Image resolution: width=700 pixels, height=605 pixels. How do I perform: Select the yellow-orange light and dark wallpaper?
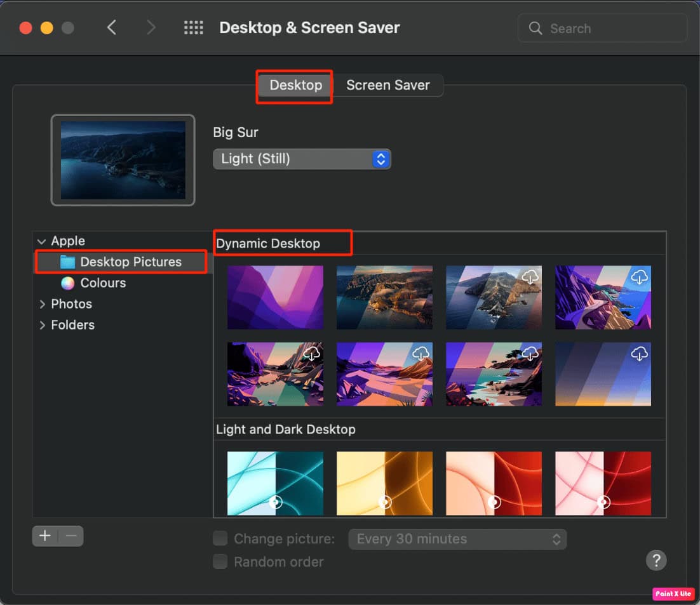pos(384,483)
